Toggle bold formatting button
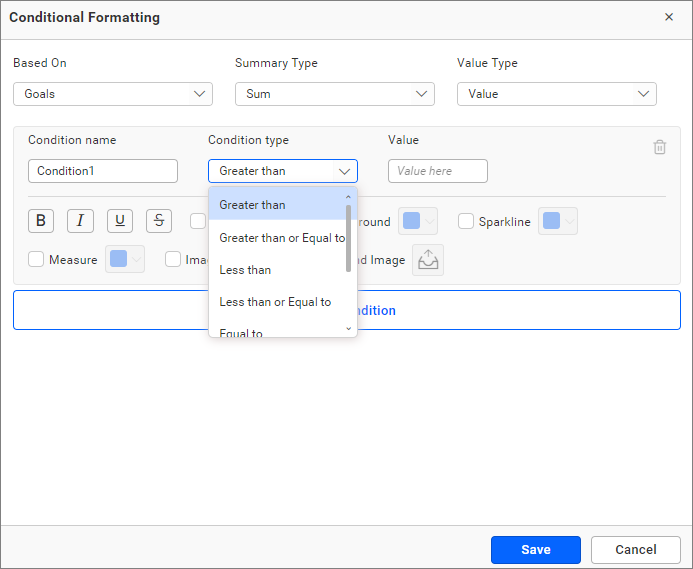This screenshot has height=569, width=693. click(x=41, y=221)
